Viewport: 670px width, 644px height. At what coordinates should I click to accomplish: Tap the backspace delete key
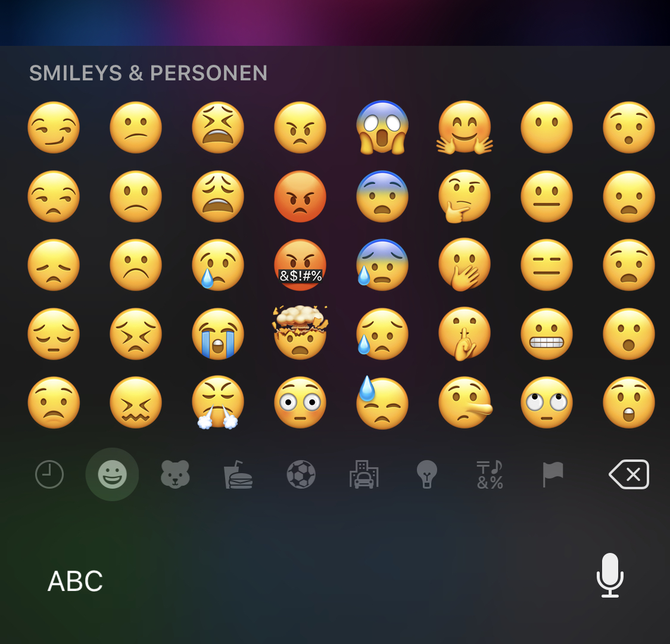coord(629,474)
